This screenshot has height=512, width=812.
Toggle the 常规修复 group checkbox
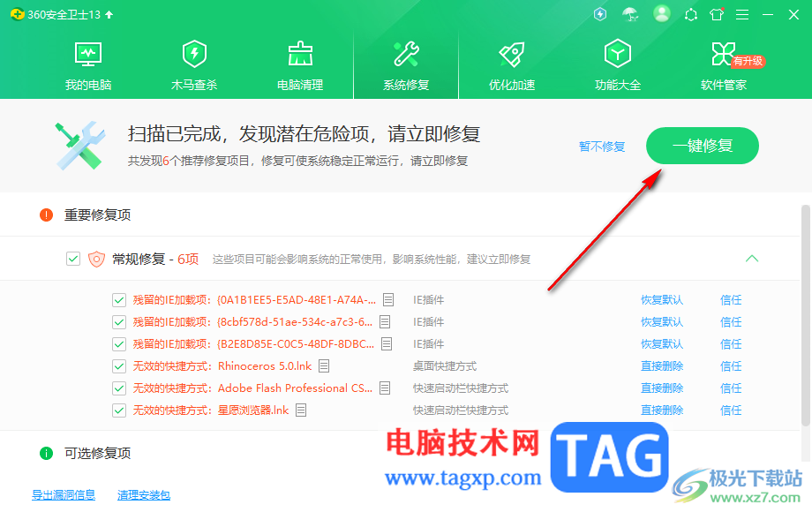73,259
